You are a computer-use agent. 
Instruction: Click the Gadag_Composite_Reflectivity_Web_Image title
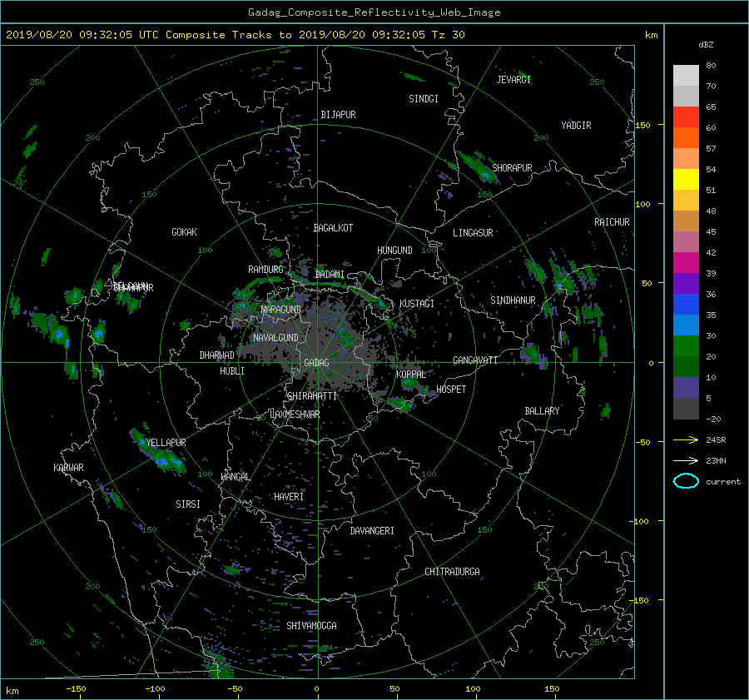tap(374, 12)
